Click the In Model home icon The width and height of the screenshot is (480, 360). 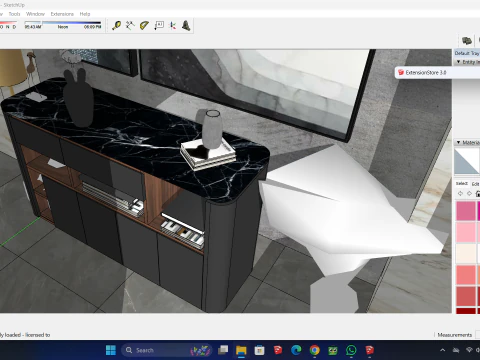point(477,193)
